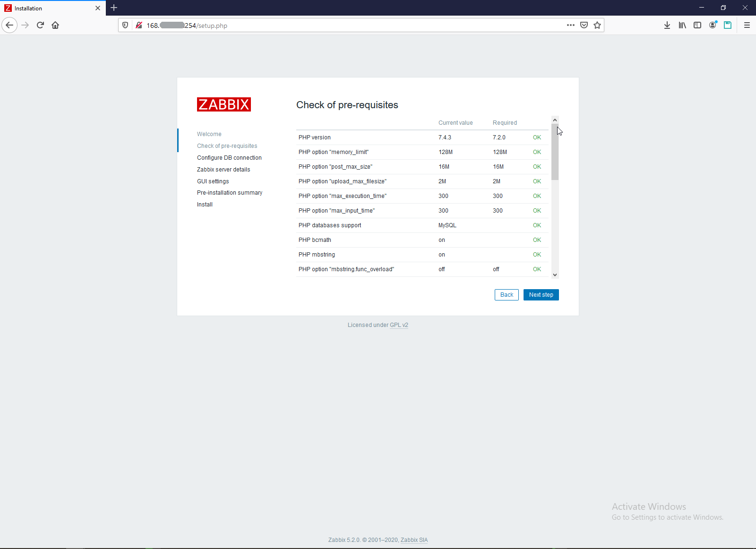Open the tracking protection shield icon
Screen dimensions: 756x549
click(x=125, y=25)
